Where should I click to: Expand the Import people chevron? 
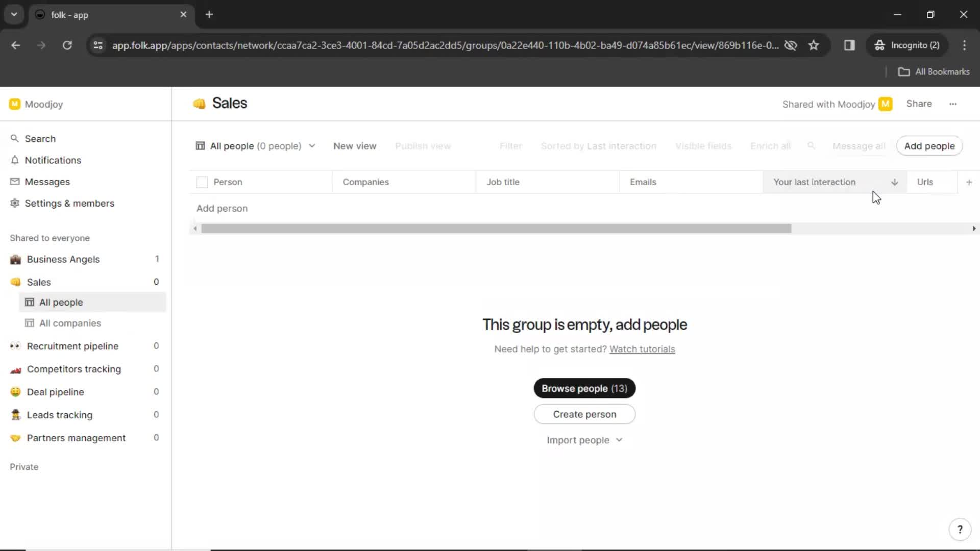tap(619, 440)
